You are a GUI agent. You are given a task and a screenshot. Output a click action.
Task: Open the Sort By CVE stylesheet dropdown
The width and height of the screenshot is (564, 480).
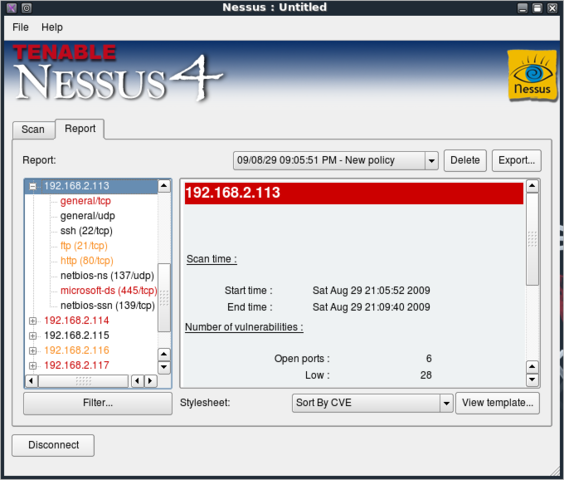[x=446, y=403]
